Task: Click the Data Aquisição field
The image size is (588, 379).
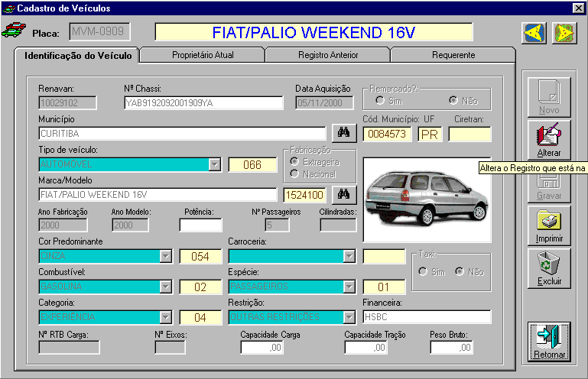Action: click(x=324, y=102)
